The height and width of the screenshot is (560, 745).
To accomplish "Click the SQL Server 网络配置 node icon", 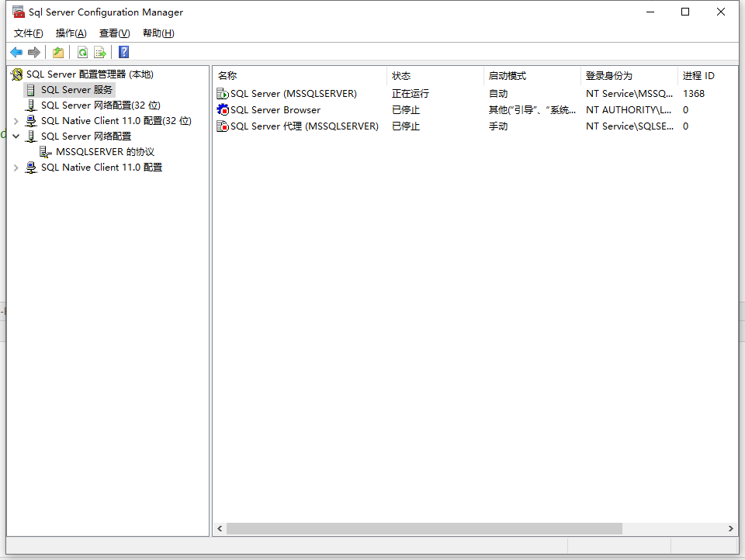I will [31, 137].
